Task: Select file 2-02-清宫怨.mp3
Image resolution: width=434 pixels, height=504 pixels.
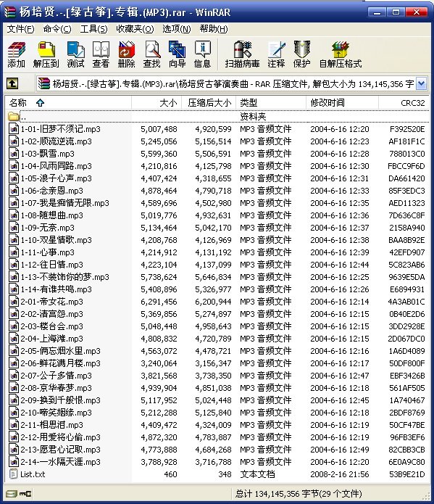Action: (51, 314)
